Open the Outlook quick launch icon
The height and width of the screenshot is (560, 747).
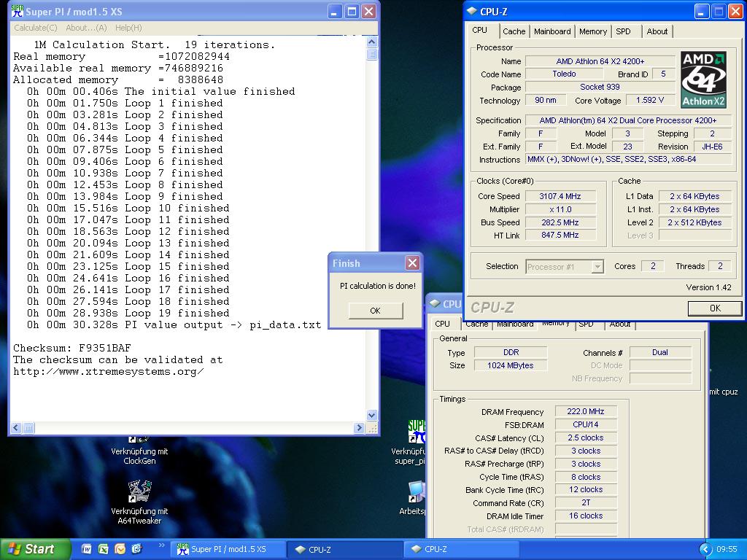click(x=120, y=549)
